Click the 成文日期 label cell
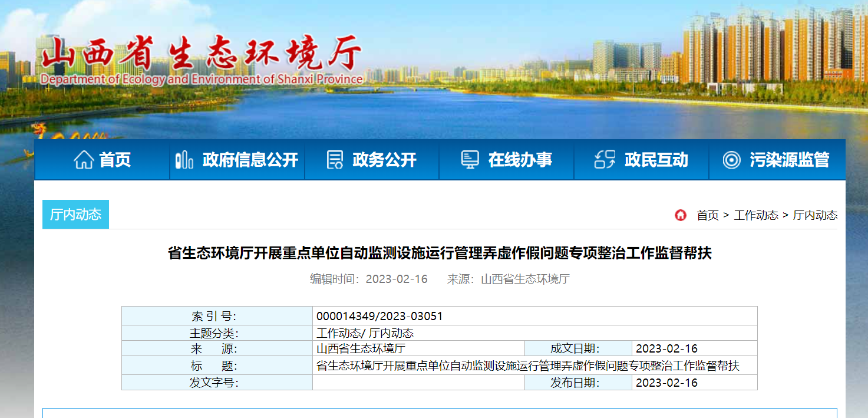The image size is (868, 418). click(x=578, y=348)
